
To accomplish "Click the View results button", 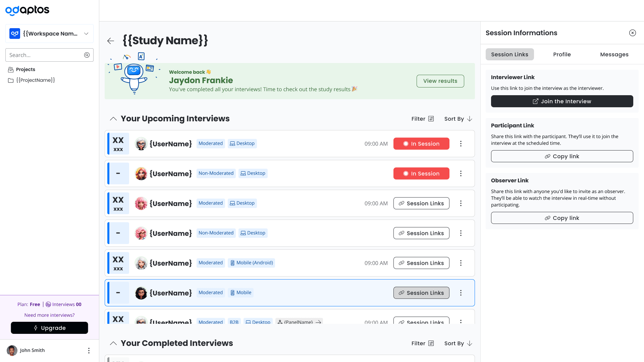I will coord(440,81).
